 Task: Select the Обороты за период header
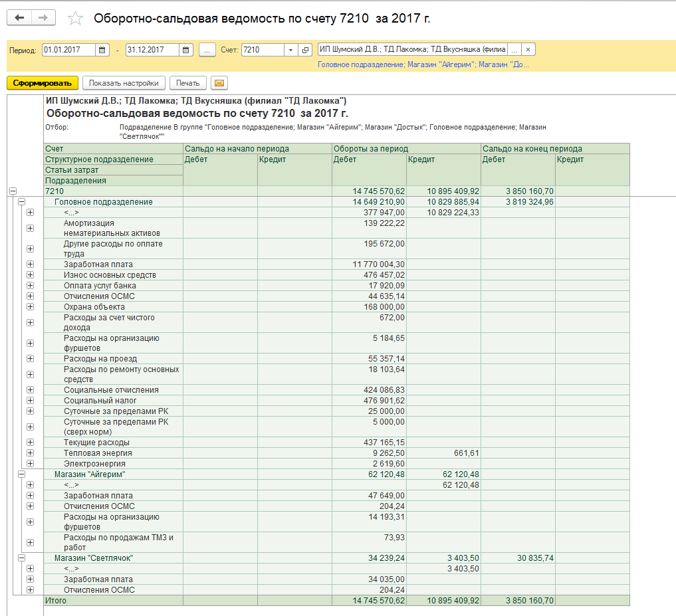click(407, 149)
